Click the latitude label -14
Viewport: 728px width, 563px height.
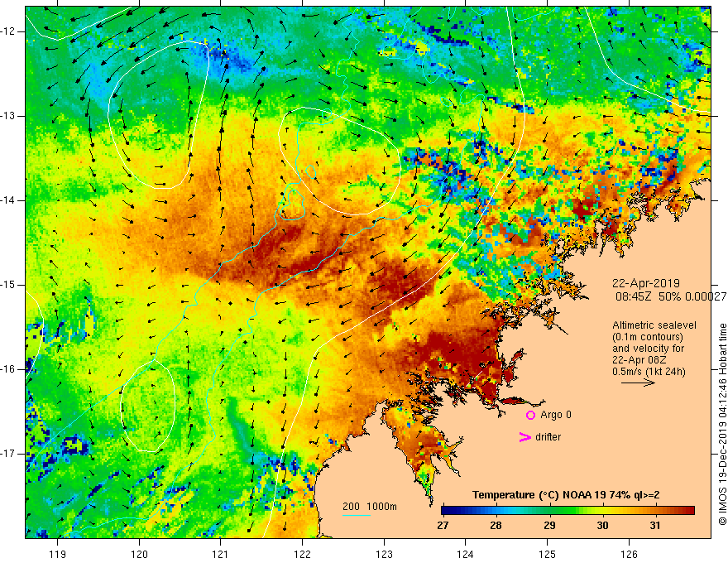click(x=8, y=200)
